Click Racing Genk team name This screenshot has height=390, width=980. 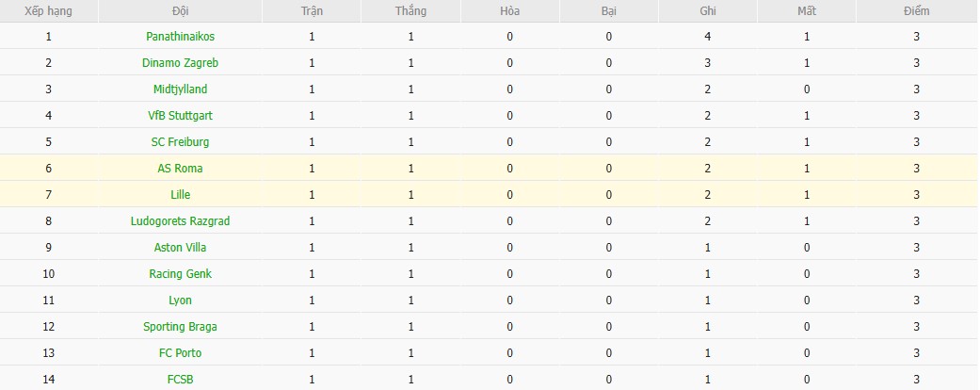[180, 274]
